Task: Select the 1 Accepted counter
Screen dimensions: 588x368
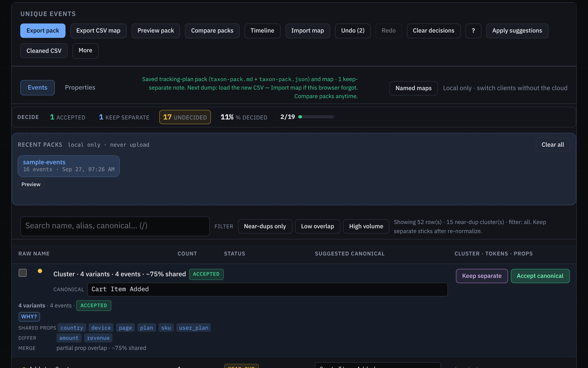Action: click(68, 117)
